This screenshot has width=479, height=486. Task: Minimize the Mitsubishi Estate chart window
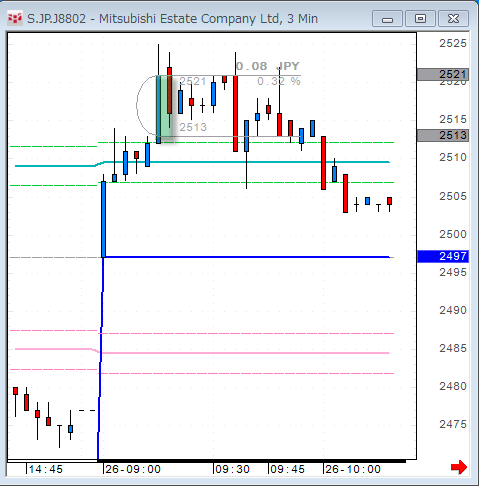[x=387, y=19]
